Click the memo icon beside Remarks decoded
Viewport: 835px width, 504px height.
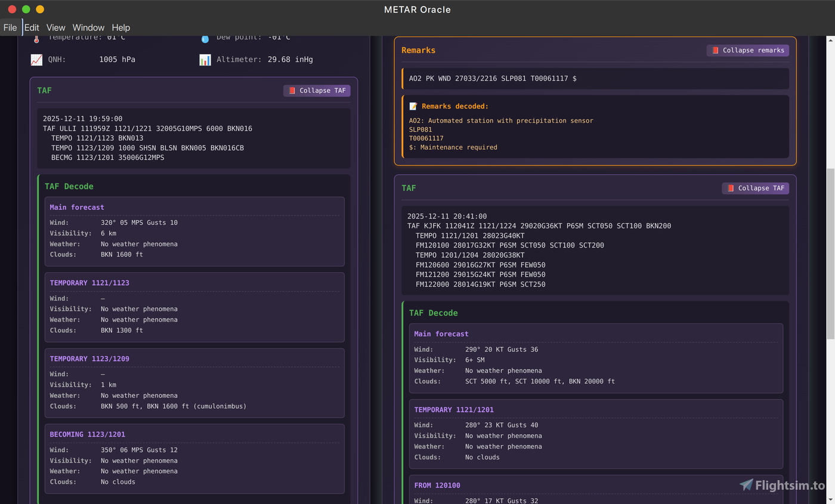coord(413,106)
